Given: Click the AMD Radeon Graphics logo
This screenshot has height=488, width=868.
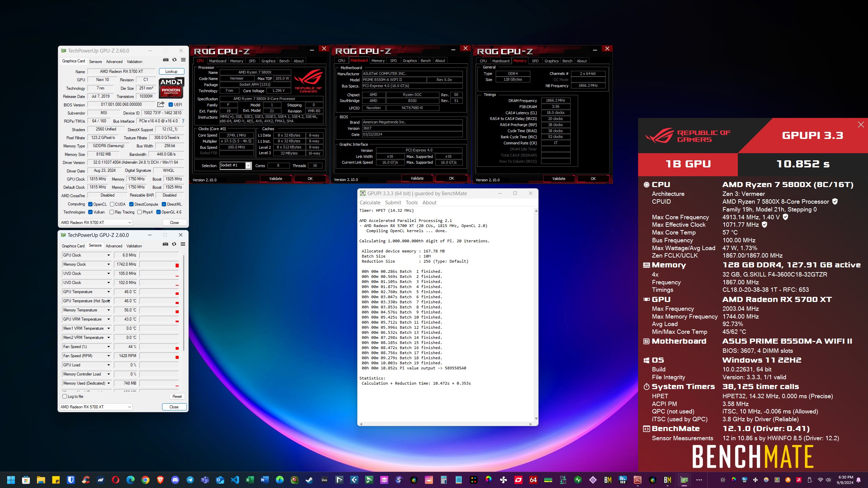Looking at the screenshot, I should (171, 87).
